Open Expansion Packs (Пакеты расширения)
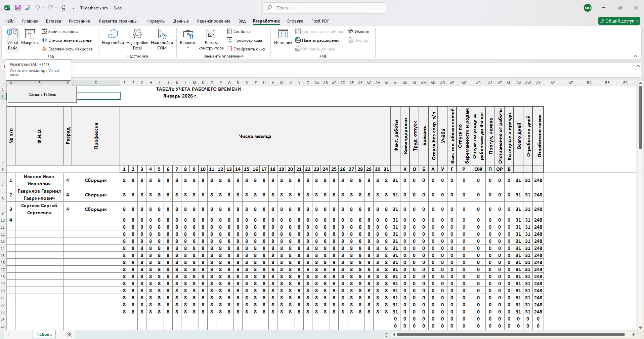 click(318, 40)
